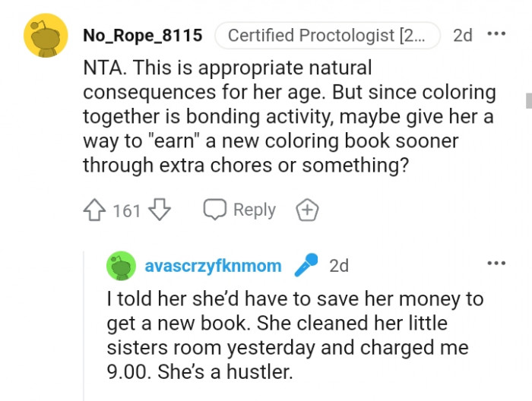The width and height of the screenshot is (532, 401).
Task: Visit the No_Rope_8115 user profile
Action: point(142,35)
